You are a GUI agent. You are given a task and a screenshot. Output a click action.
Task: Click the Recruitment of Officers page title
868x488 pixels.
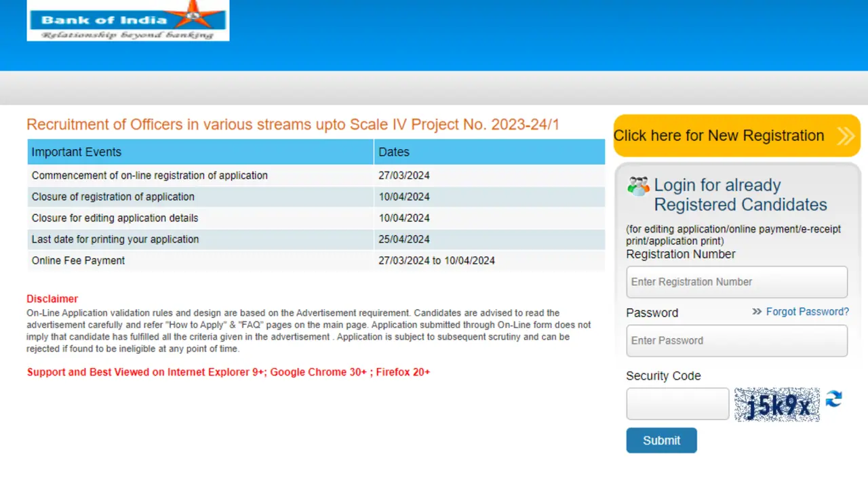pyautogui.click(x=293, y=125)
